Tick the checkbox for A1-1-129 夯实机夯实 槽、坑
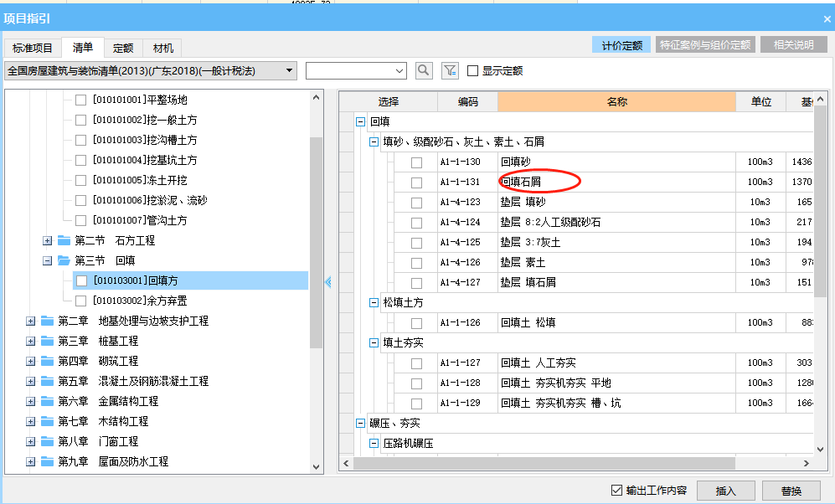This screenshot has width=835, height=504. pyautogui.click(x=416, y=404)
